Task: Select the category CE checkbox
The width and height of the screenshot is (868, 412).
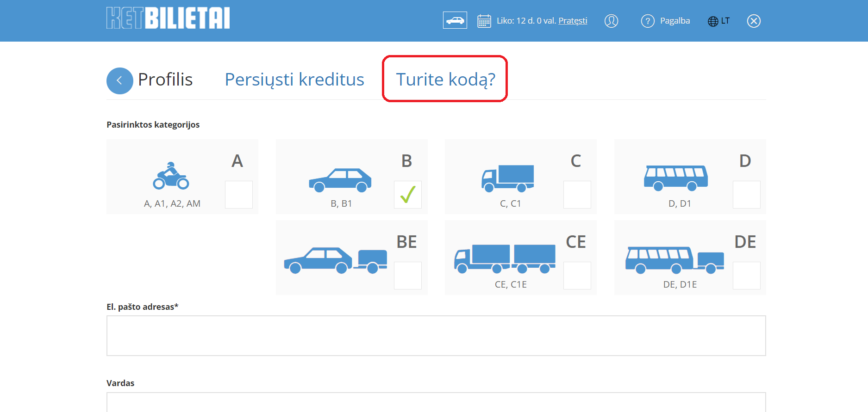Action: coord(577,276)
